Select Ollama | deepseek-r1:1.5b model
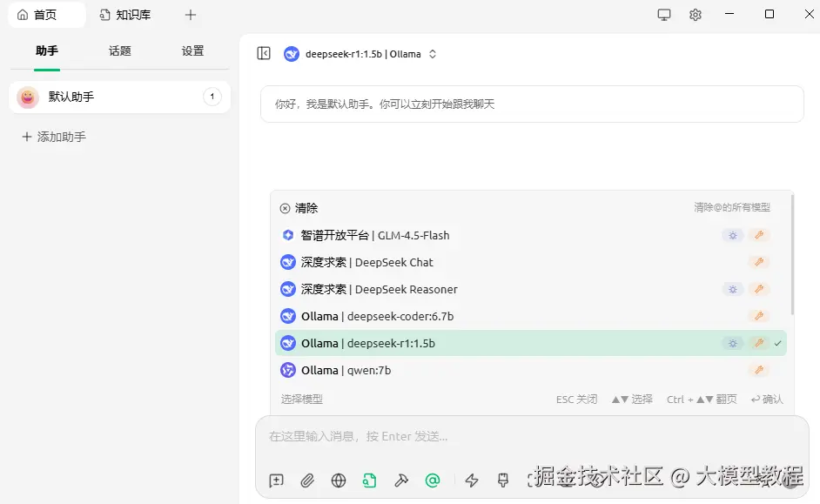This screenshot has height=504, width=820. [x=530, y=343]
